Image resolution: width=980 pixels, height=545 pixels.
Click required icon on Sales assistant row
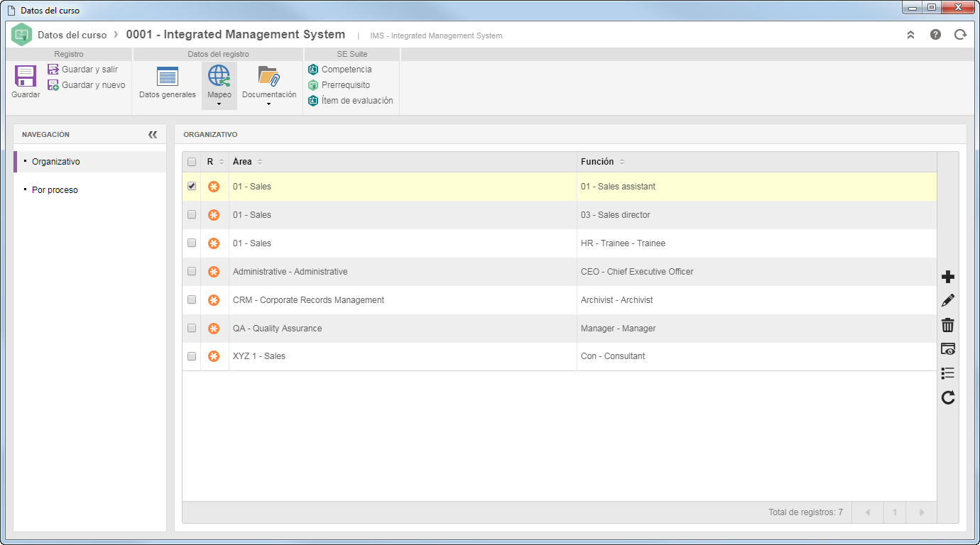(214, 187)
